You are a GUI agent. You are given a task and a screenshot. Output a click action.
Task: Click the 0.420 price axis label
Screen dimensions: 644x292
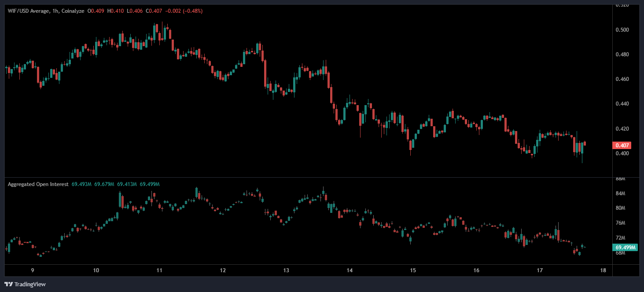coord(622,129)
